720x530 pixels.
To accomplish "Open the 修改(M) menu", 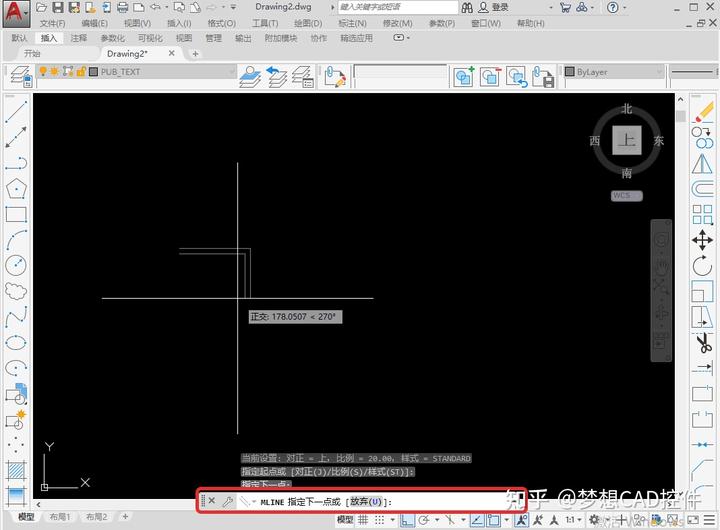I will click(x=397, y=23).
